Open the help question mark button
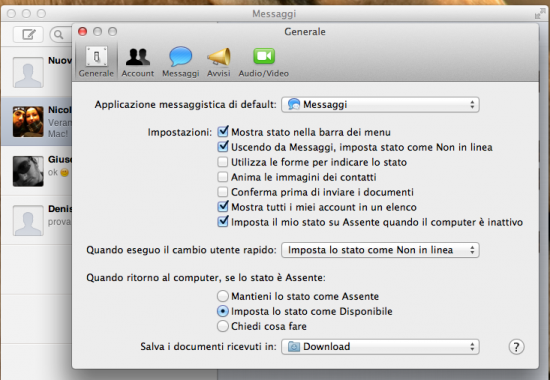This screenshot has width=550, height=380. coord(516,347)
